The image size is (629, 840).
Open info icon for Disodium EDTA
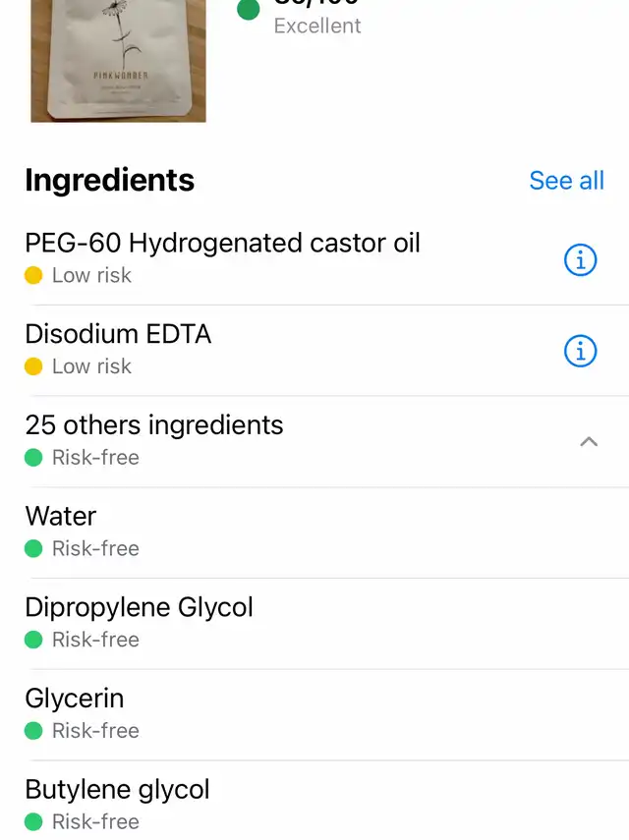point(580,351)
